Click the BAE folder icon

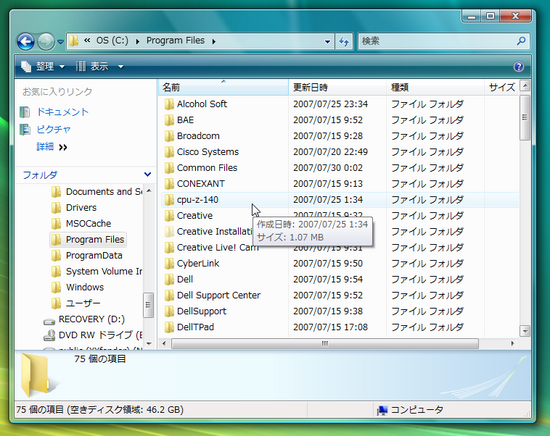click(x=169, y=120)
